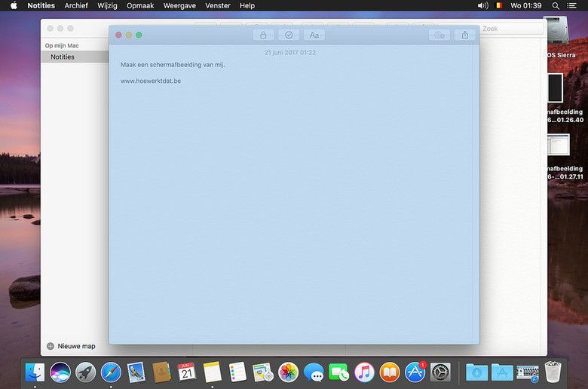Add a checklist using the checkmark icon
Screen dimensions: 588x389
289,35
